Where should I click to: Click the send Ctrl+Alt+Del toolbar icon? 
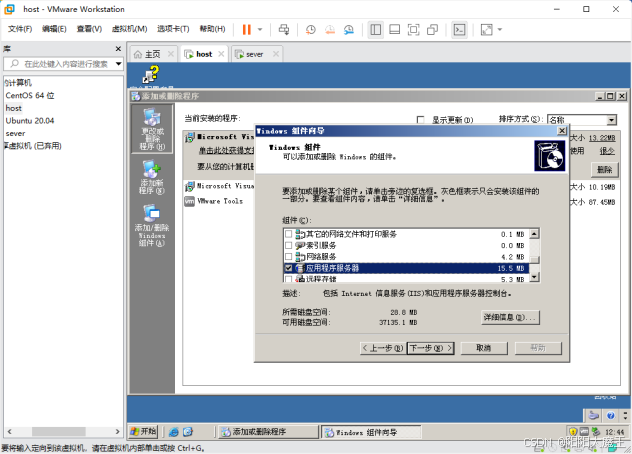284,29
